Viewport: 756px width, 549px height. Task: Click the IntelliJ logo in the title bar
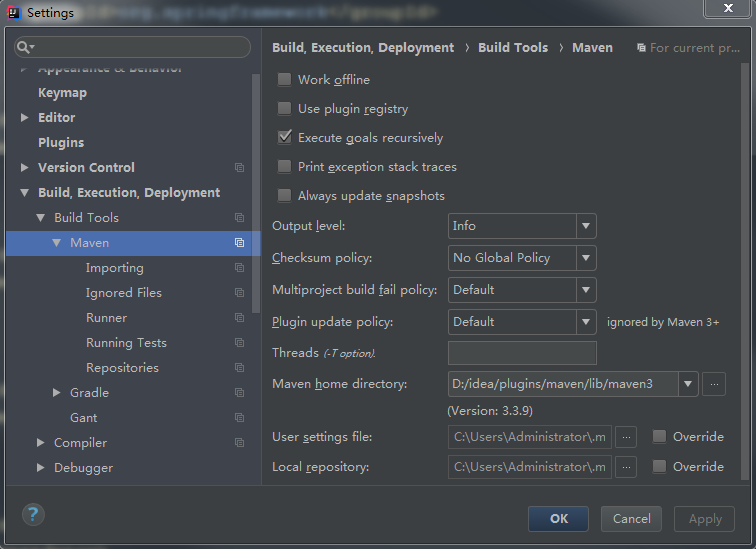[x=14, y=12]
